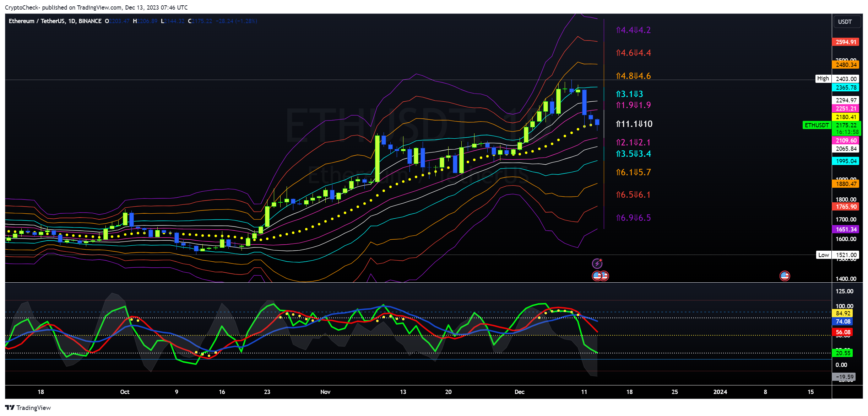
Task: Click the Dec label on the time axis
Action: click(520, 392)
